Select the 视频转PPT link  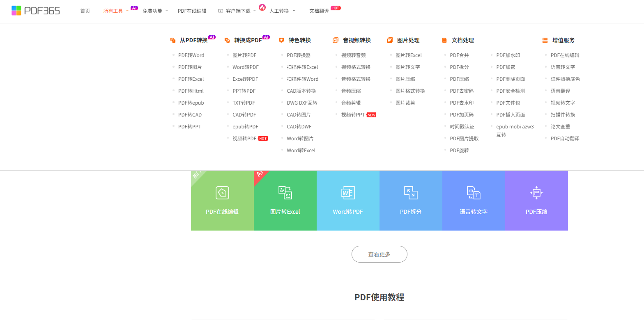coord(353,115)
